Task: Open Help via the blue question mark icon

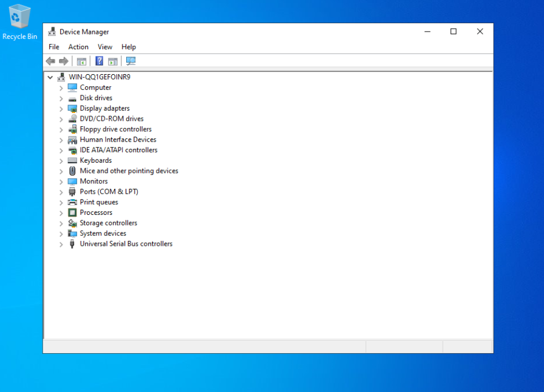Action: (x=99, y=61)
